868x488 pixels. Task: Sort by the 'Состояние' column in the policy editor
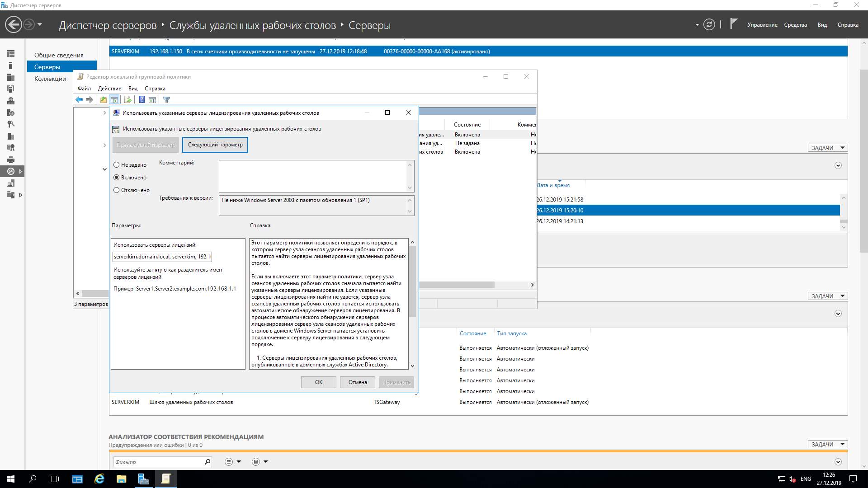click(x=467, y=125)
